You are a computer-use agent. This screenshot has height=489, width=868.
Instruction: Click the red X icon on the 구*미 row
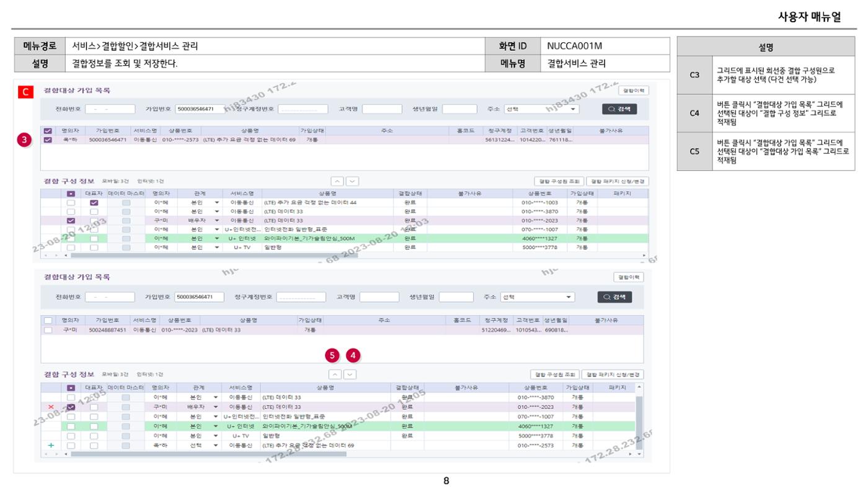(x=51, y=407)
